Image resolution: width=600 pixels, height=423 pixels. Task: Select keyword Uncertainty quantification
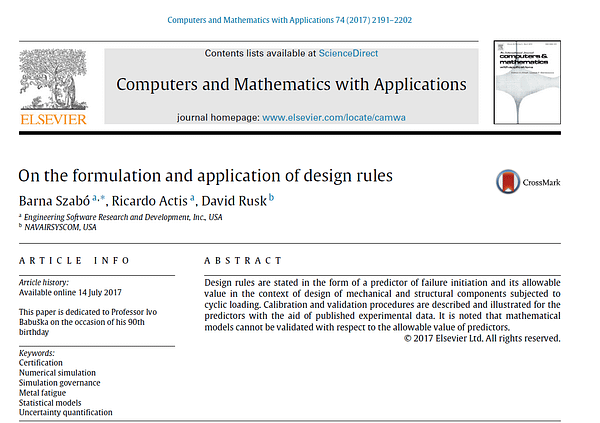(x=66, y=412)
